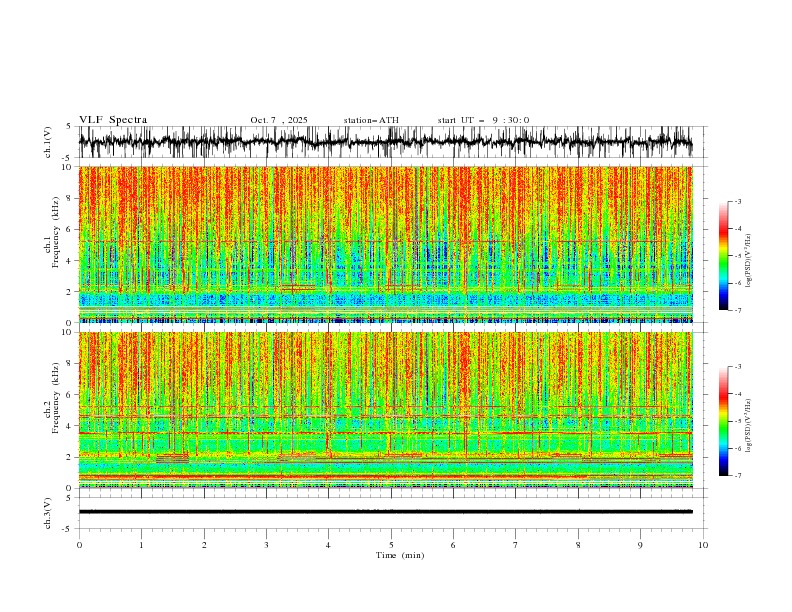
Task: Click the "9" time axis tick label
Action: [x=640, y=545]
